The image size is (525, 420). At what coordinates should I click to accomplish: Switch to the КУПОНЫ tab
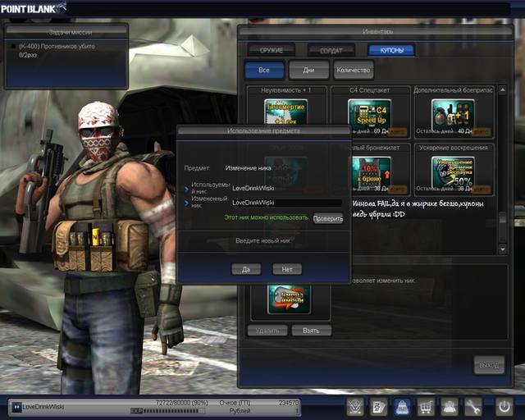(391, 50)
